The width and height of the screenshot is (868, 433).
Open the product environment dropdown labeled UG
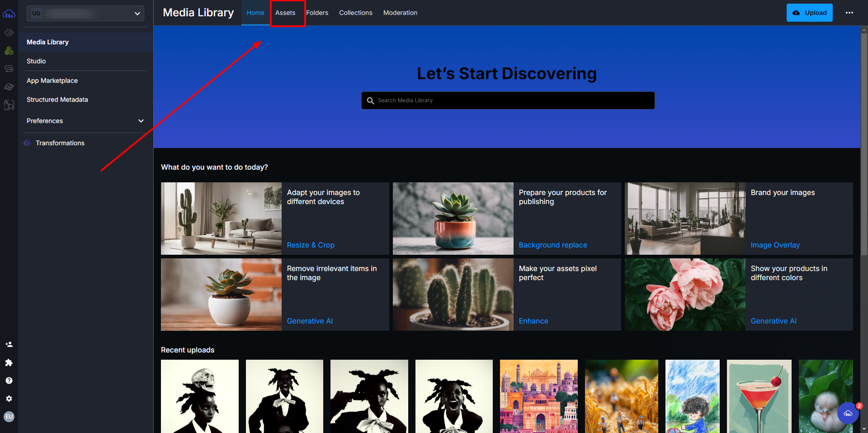[85, 13]
